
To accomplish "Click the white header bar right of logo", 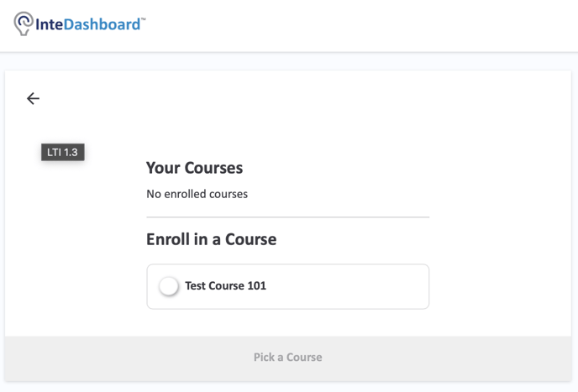I will point(361,25).
